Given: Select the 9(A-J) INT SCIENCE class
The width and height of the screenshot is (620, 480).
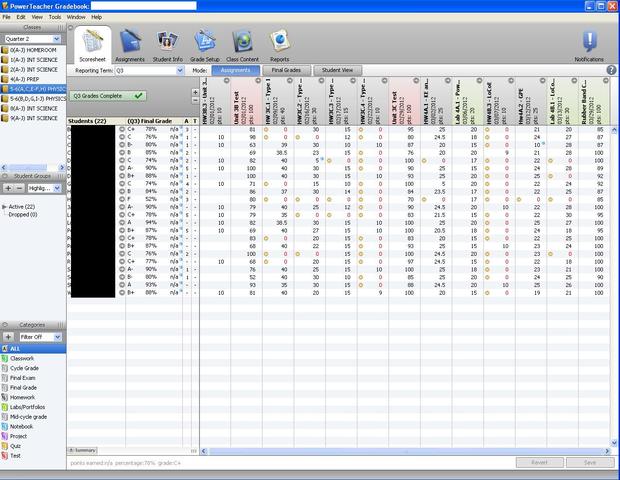Looking at the screenshot, I should 33,118.
